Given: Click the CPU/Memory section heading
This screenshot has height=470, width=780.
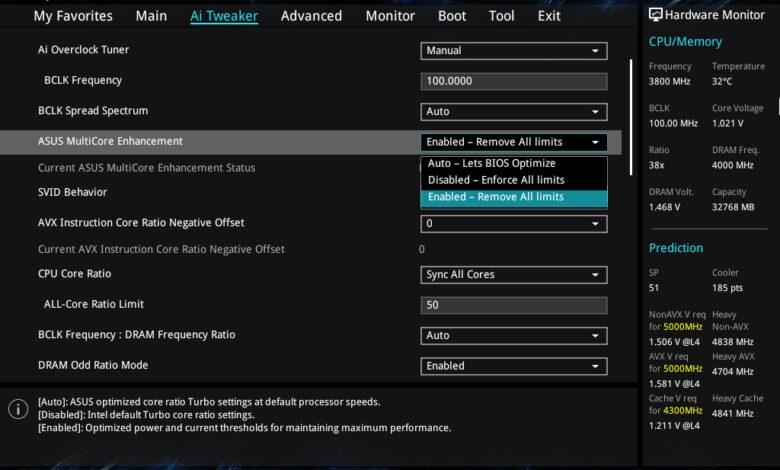Looking at the screenshot, I should (x=685, y=42).
